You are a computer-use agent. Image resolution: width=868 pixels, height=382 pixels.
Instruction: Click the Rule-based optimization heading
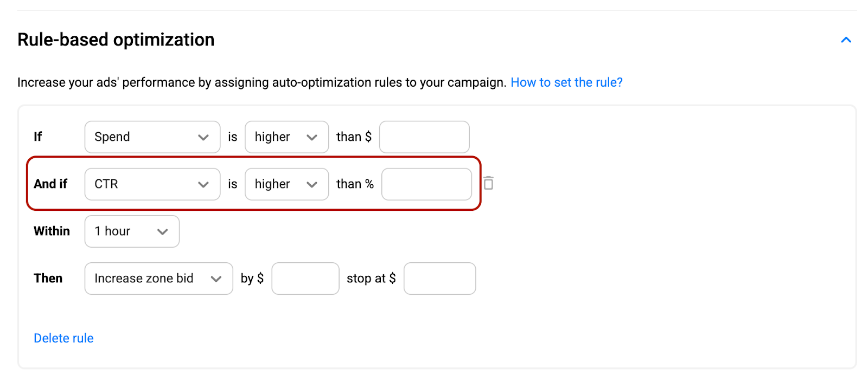coord(116,39)
